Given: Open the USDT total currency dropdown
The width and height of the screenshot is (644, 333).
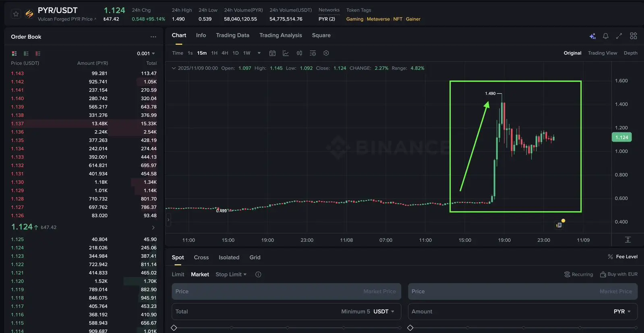Looking at the screenshot, I should [x=384, y=312].
